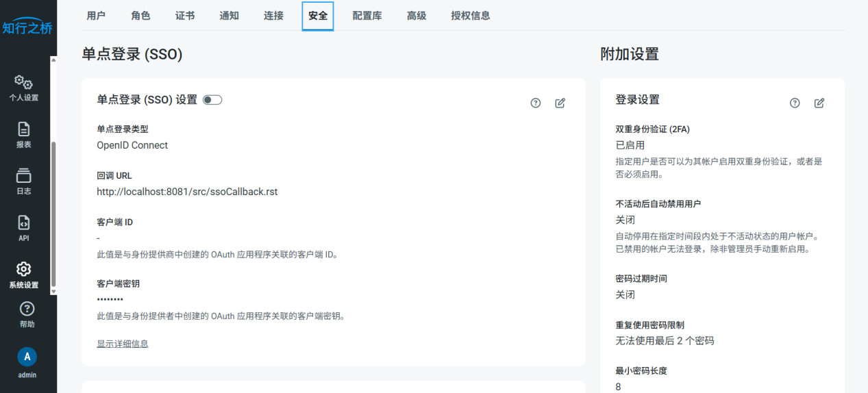The image size is (868, 393).
Task: Click the sidebar scrollbar down arrow
Action: click(x=53, y=292)
